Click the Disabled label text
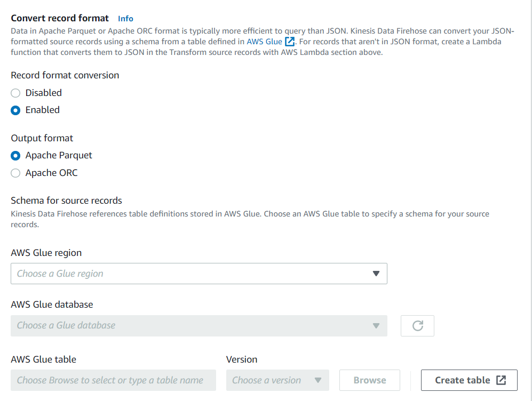The image size is (532, 401). click(43, 93)
